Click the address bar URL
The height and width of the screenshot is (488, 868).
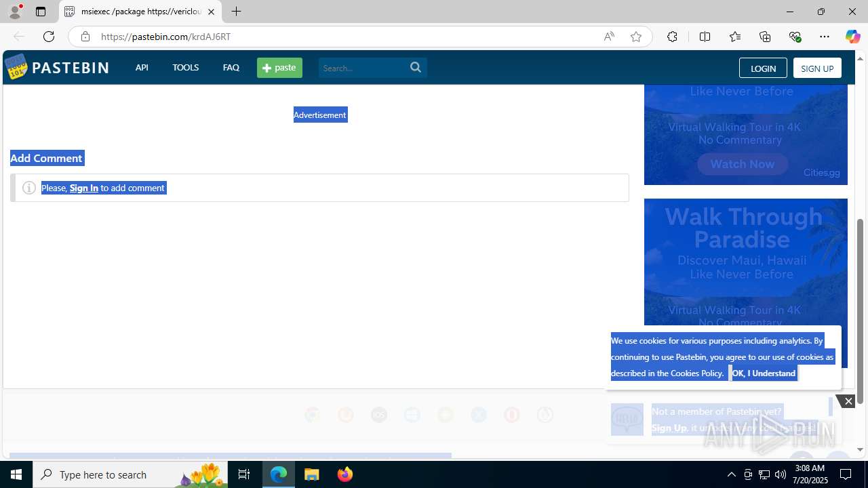click(x=165, y=37)
